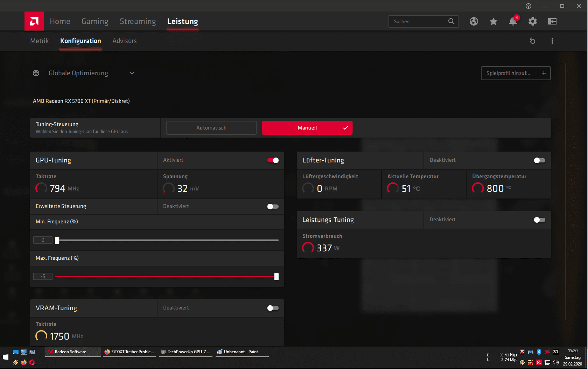Open notifications bell icon
Image resolution: width=588 pixels, height=369 pixels.
coord(513,21)
